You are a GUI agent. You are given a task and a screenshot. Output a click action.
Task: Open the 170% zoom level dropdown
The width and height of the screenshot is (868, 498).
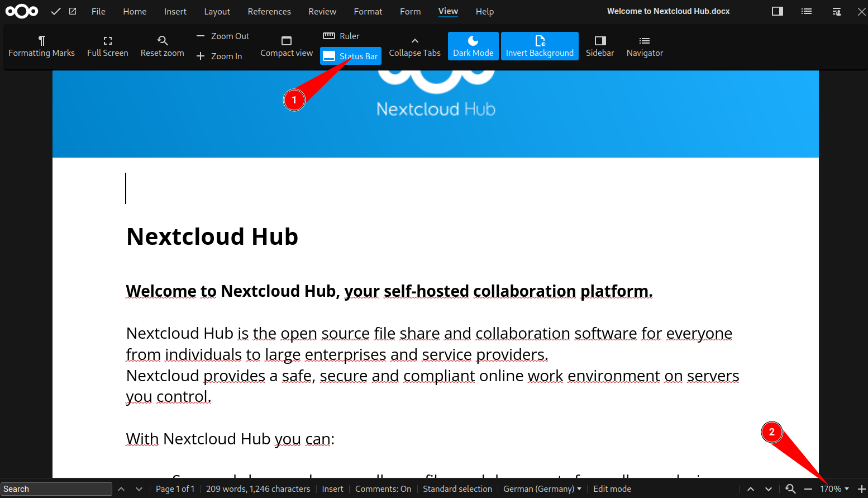tap(834, 489)
